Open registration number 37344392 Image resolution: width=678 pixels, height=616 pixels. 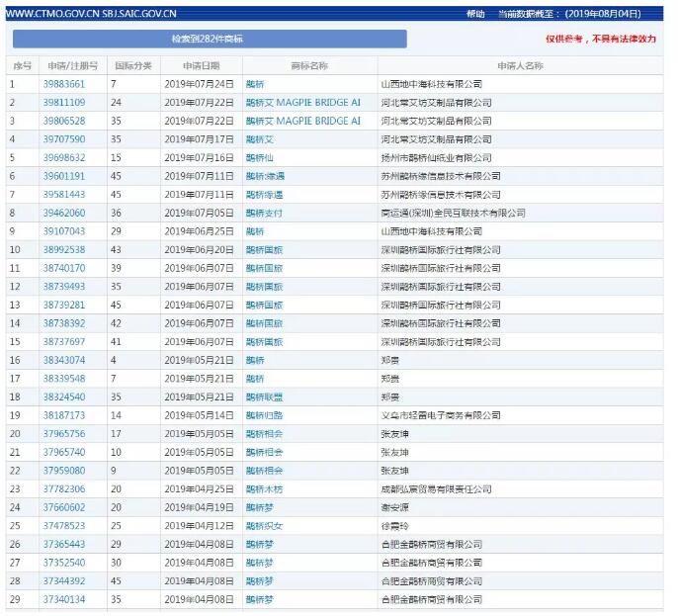(x=64, y=581)
